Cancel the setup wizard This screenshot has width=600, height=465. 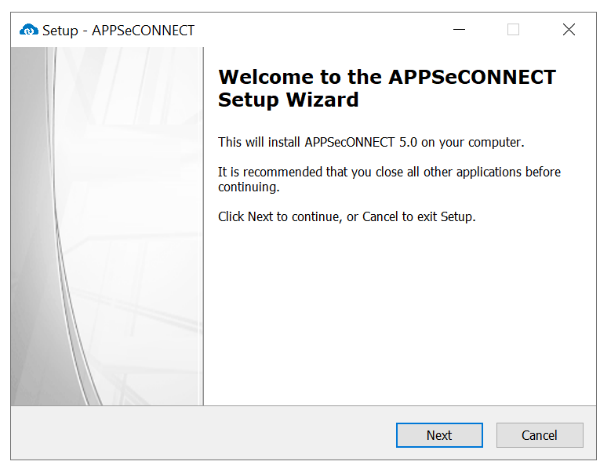(539, 435)
